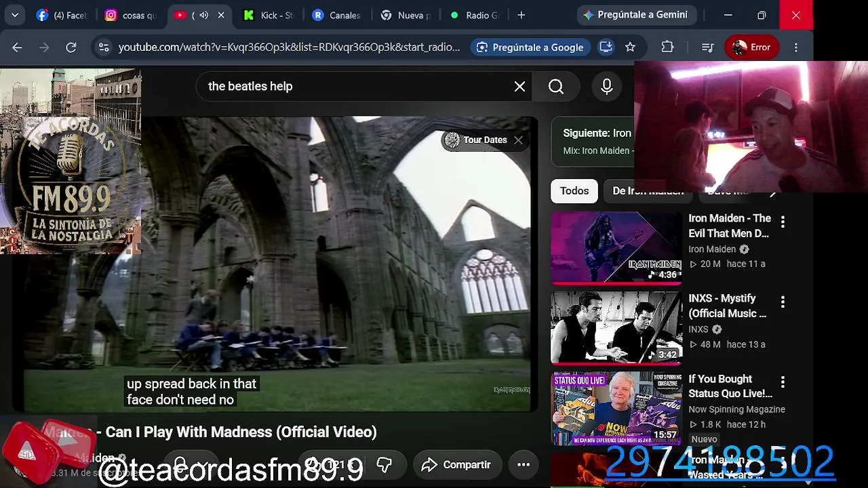The height and width of the screenshot is (488, 868).
Task: Open 'Iron Maiden - The Evil That Men D...' title
Action: pyautogui.click(x=730, y=226)
